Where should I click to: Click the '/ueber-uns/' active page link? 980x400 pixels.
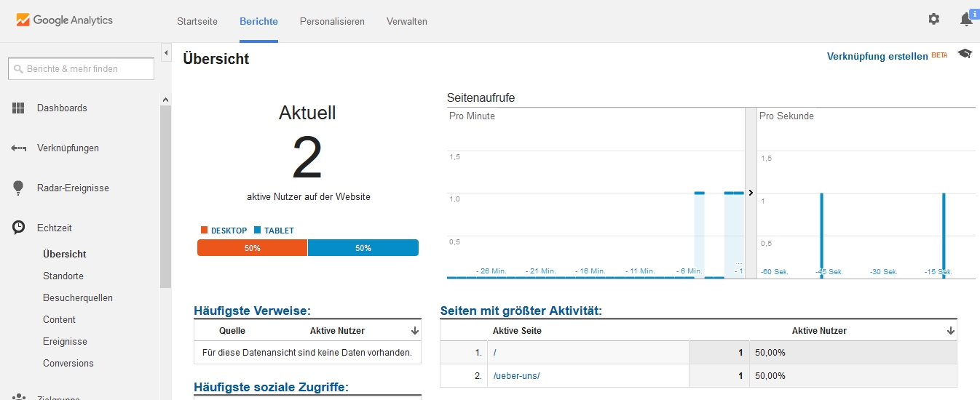pos(516,376)
